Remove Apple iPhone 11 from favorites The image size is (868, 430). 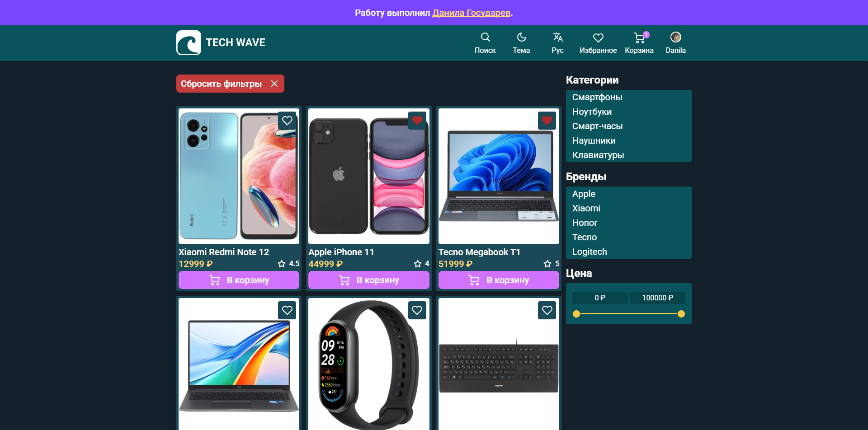pyautogui.click(x=417, y=121)
